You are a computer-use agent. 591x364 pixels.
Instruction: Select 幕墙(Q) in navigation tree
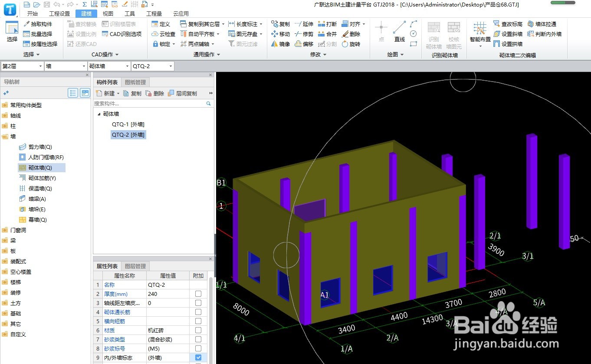click(37, 220)
